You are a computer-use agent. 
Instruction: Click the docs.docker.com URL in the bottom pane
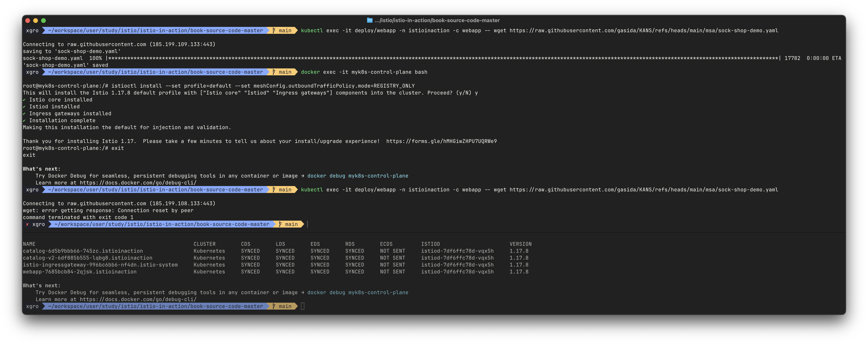[138, 300]
